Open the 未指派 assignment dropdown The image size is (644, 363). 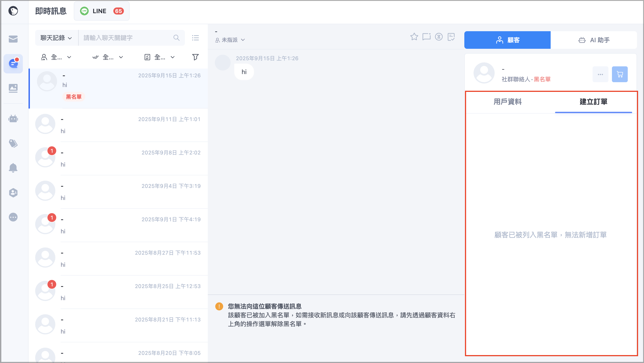(230, 40)
